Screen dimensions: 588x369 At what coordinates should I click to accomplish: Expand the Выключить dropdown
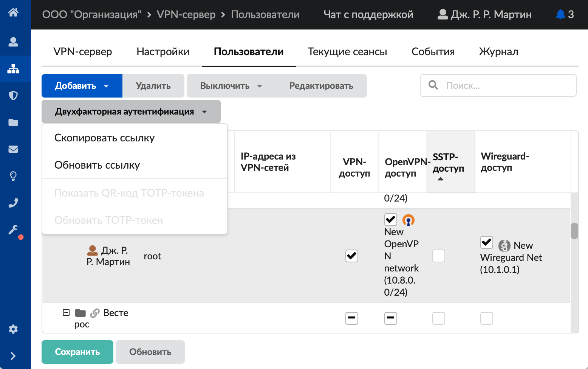[x=231, y=86]
